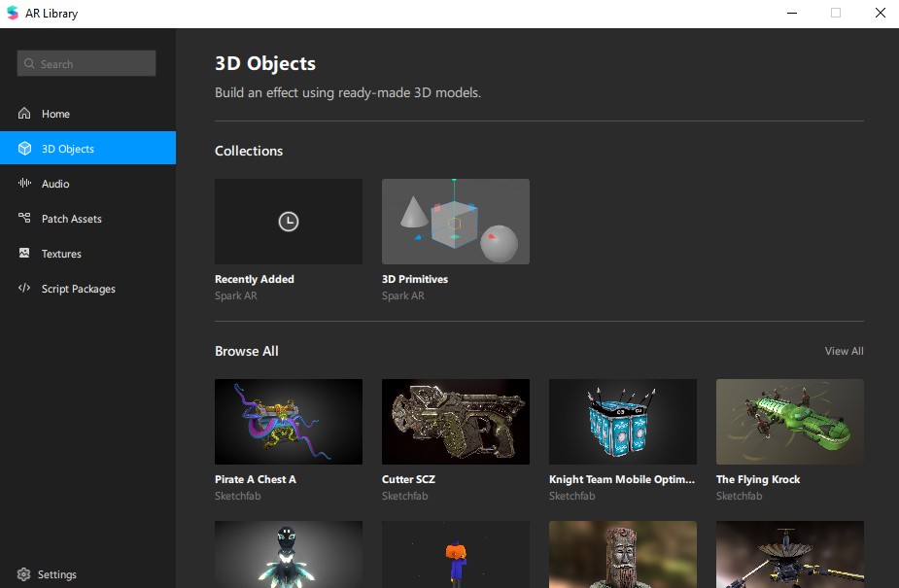
Task: Click the Script Packages code icon
Action: pyautogui.click(x=24, y=289)
